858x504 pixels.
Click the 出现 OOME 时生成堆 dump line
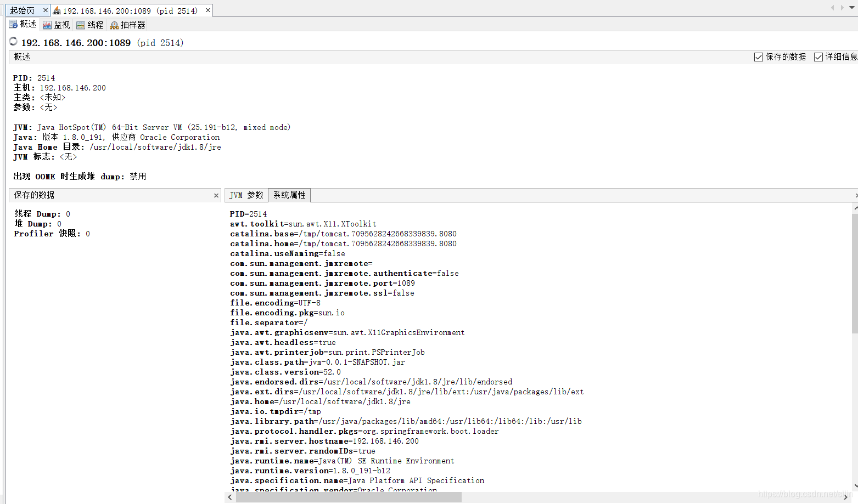click(x=80, y=177)
